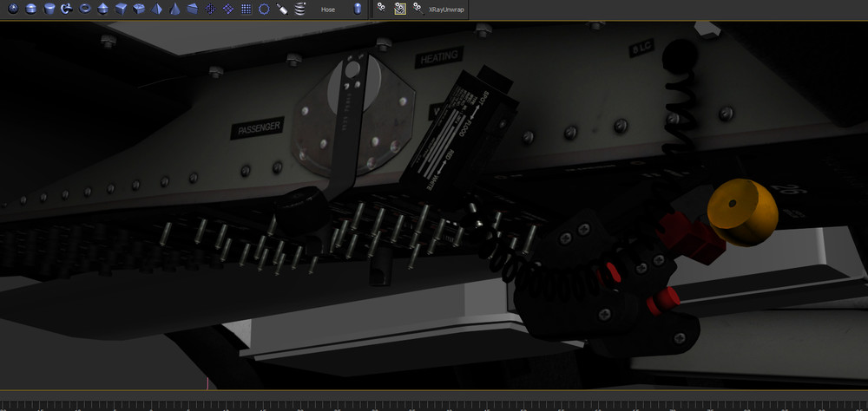Click the teapot primitive icon
Screen dimensions: 868x411
pos(67,10)
